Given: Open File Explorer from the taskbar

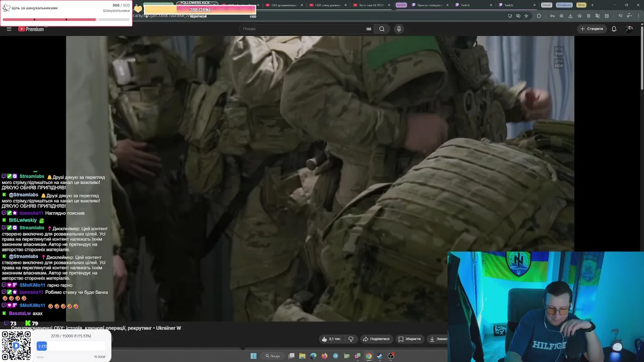Looking at the screenshot, I should (x=302, y=356).
